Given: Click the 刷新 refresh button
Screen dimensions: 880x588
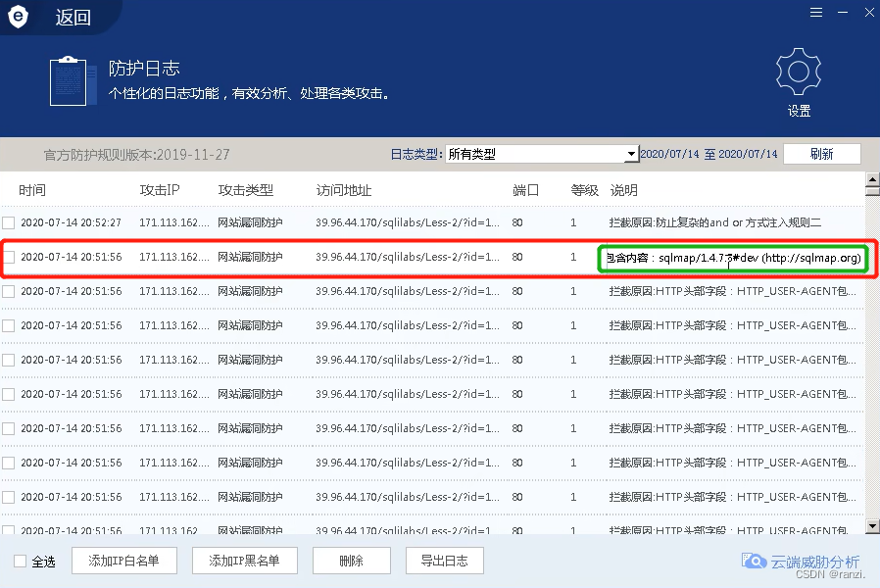Looking at the screenshot, I should click(822, 154).
